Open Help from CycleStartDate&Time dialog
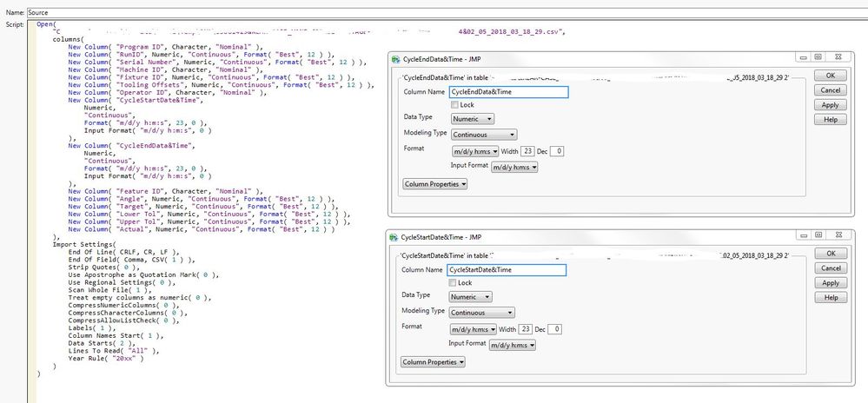This screenshot has width=868, height=403. [831, 297]
